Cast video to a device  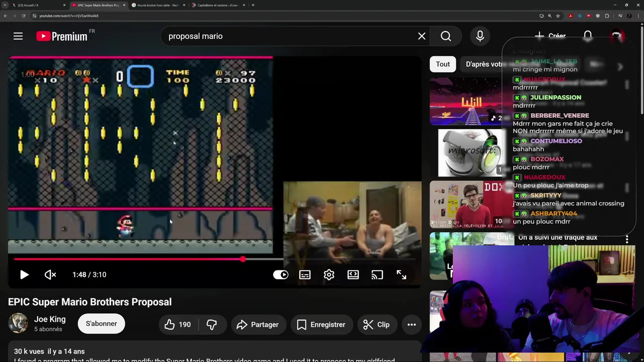(x=377, y=275)
